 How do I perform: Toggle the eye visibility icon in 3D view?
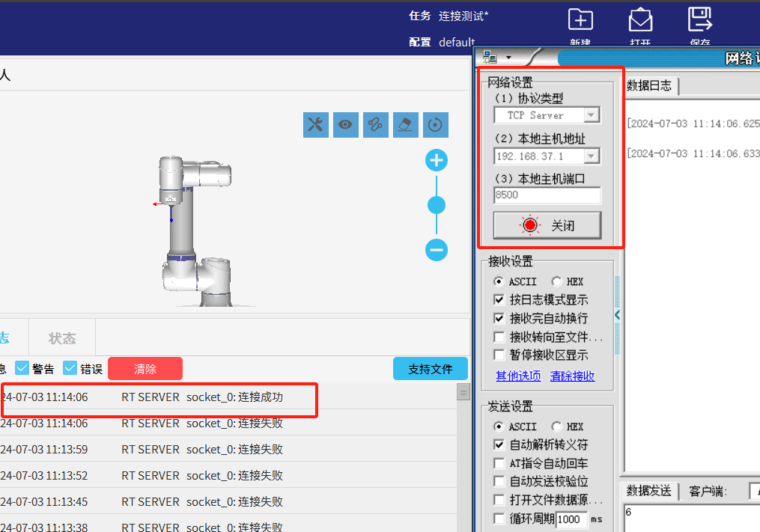(x=345, y=125)
